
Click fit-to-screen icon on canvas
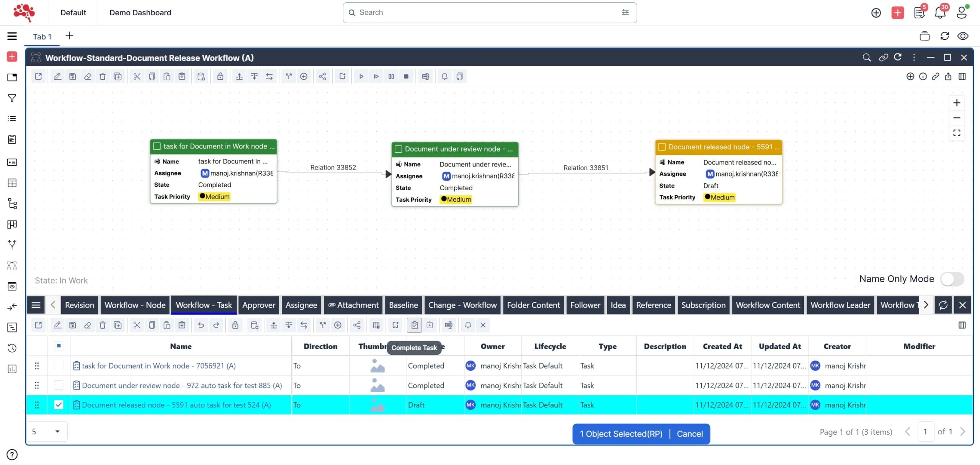(956, 133)
